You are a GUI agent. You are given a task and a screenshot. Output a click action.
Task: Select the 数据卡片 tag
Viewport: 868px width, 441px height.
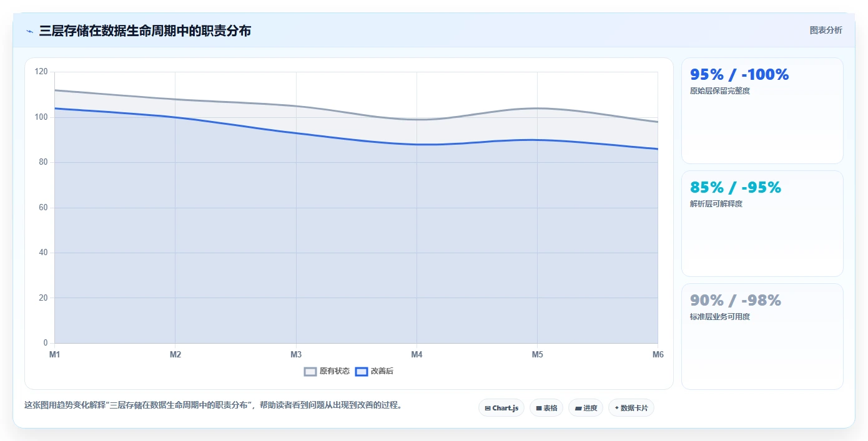click(631, 408)
